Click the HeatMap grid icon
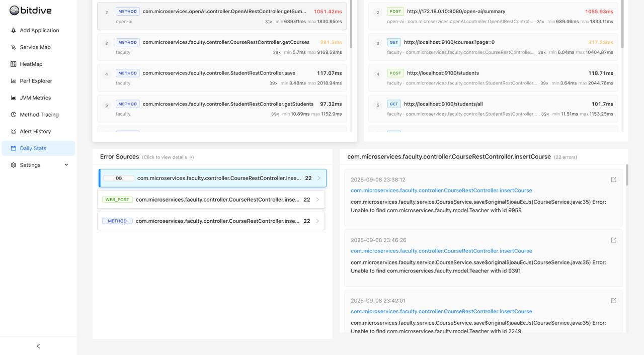 pyautogui.click(x=14, y=64)
